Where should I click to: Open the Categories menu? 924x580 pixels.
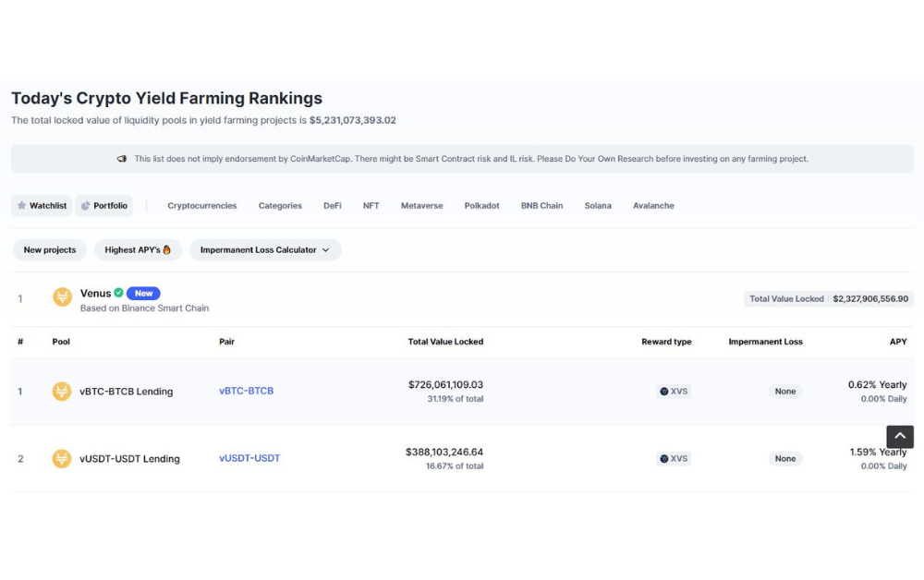[x=280, y=206]
